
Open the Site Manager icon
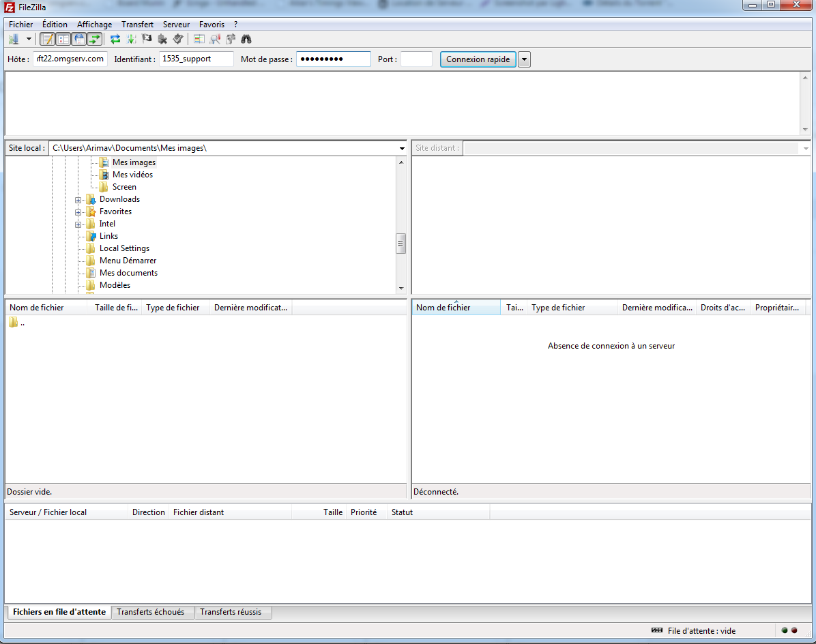14,39
